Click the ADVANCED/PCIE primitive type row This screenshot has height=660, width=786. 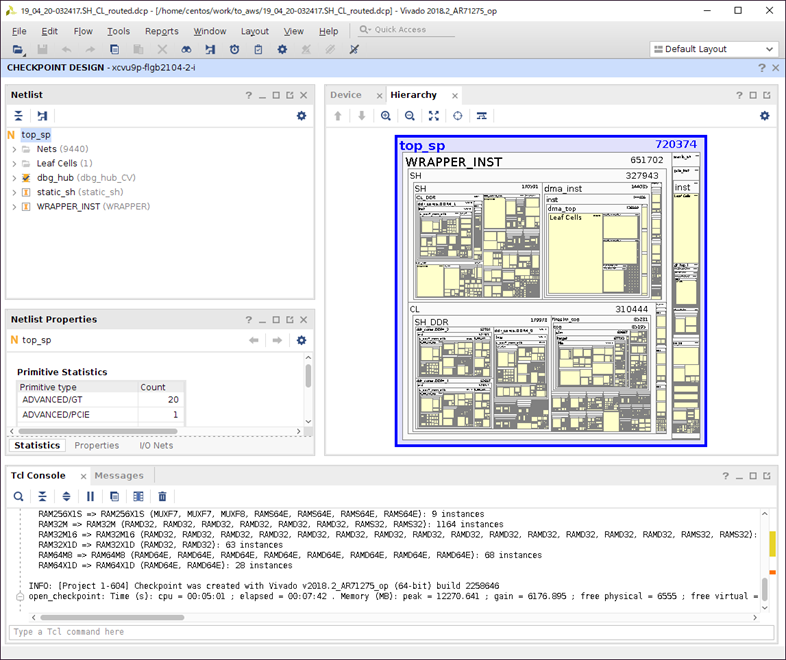(100, 414)
